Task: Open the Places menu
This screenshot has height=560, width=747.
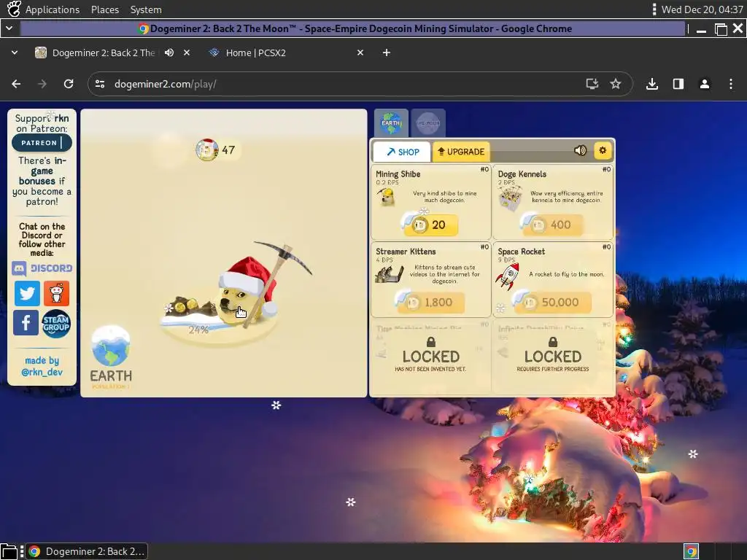Action: click(105, 9)
